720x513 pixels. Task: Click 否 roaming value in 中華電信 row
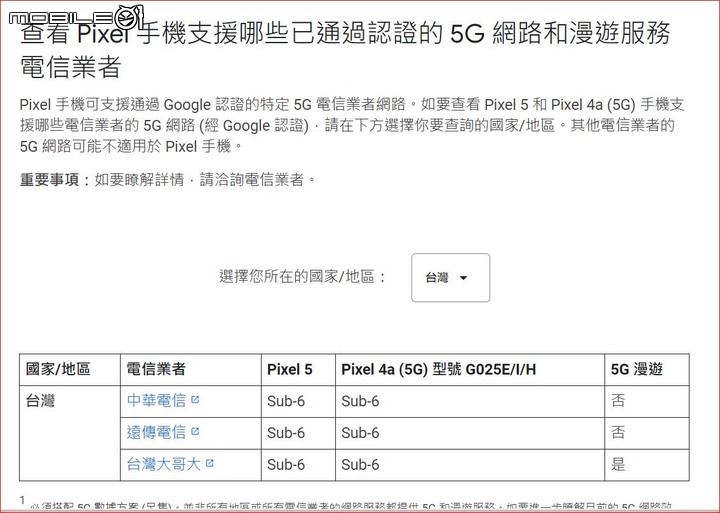pyautogui.click(x=618, y=400)
